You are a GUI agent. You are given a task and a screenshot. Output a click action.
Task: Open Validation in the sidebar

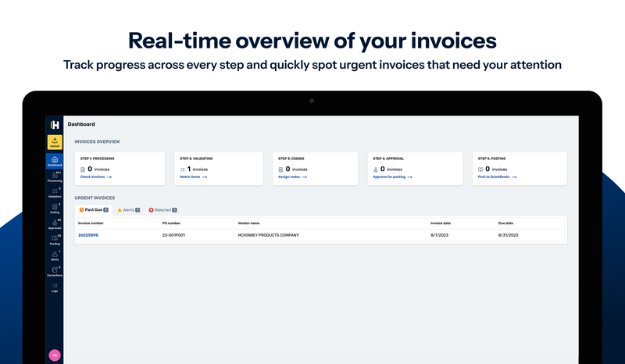coord(55,193)
